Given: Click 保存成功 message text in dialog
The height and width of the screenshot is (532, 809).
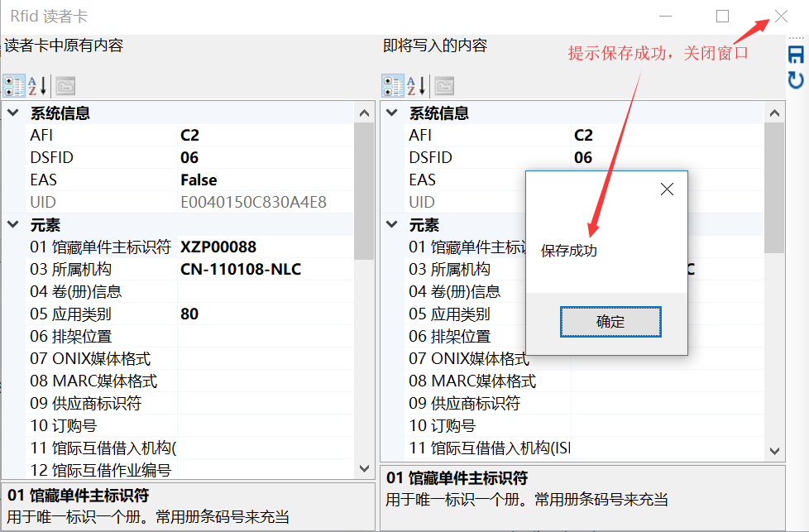Looking at the screenshot, I should [568, 251].
